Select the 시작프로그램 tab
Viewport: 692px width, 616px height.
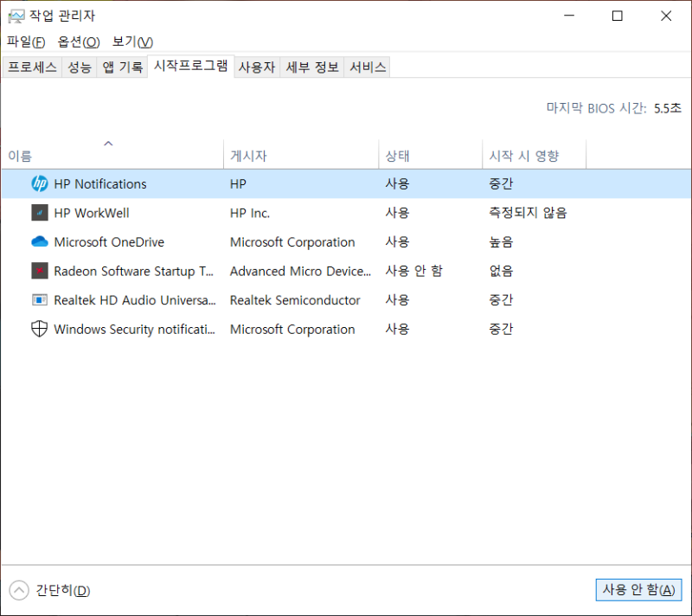[190, 66]
